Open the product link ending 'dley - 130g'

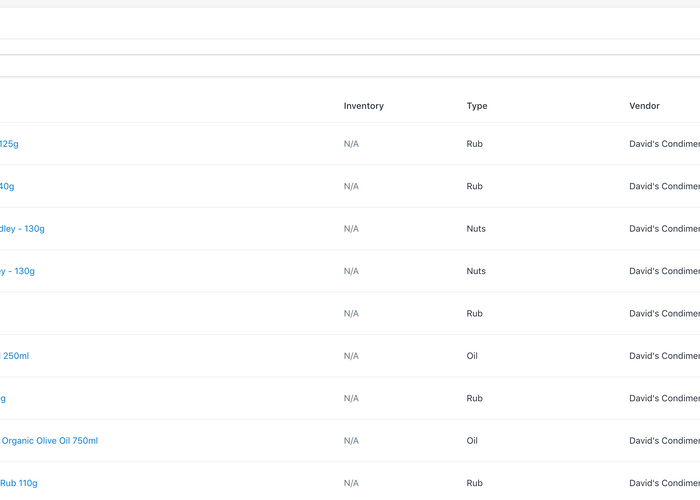point(22,229)
